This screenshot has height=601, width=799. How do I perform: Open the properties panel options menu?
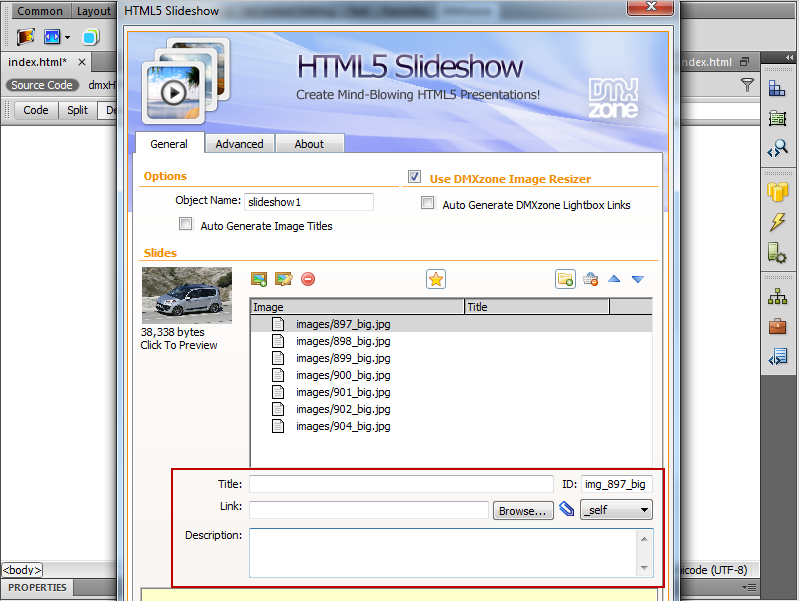(749, 588)
